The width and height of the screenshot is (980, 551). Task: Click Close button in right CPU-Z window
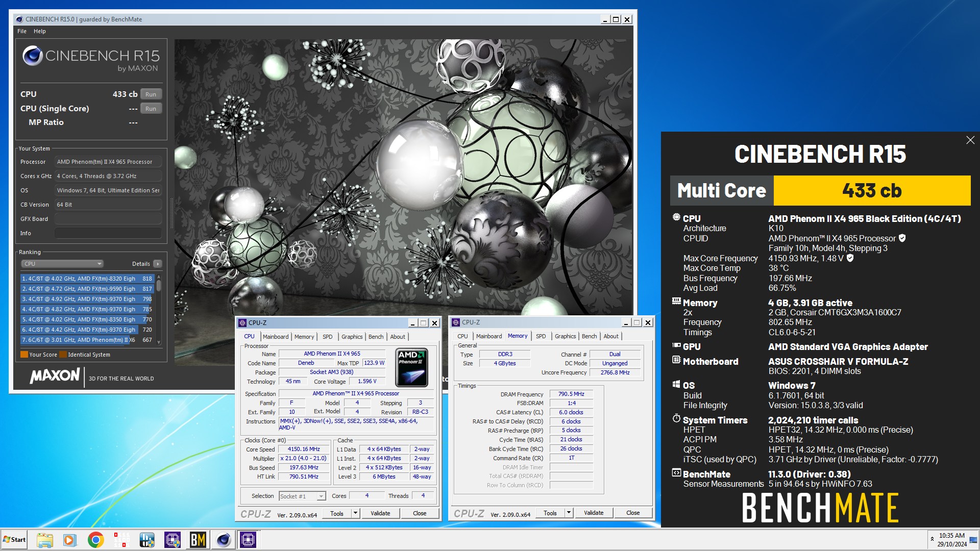(x=633, y=513)
